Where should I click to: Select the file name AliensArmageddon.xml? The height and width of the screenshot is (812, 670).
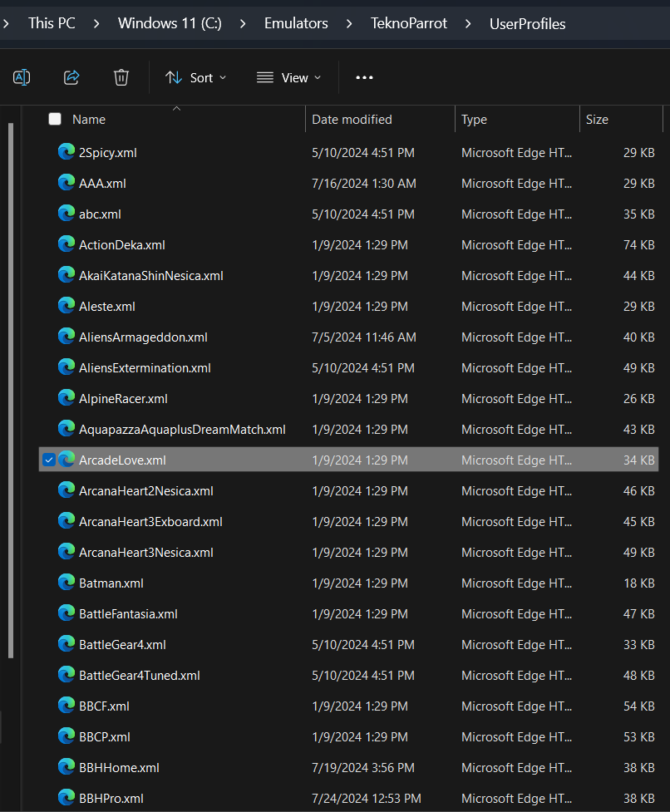(x=143, y=337)
